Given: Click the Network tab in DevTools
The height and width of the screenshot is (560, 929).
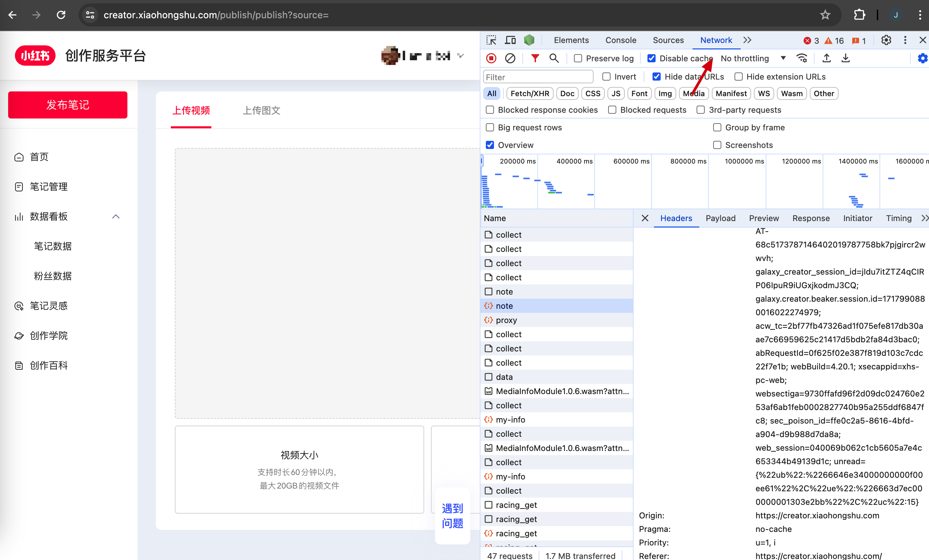Looking at the screenshot, I should pyautogui.click(x=717, y=40).
